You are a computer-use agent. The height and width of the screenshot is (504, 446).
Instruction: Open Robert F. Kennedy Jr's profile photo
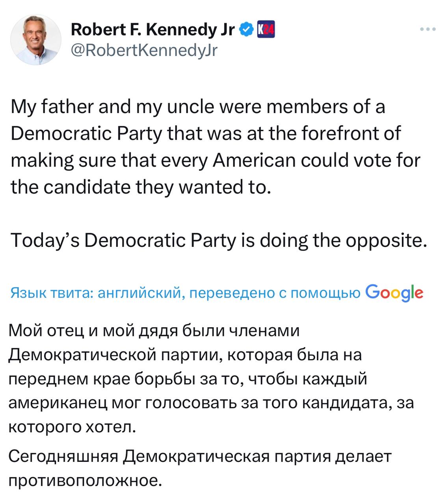tap(35, 39)
